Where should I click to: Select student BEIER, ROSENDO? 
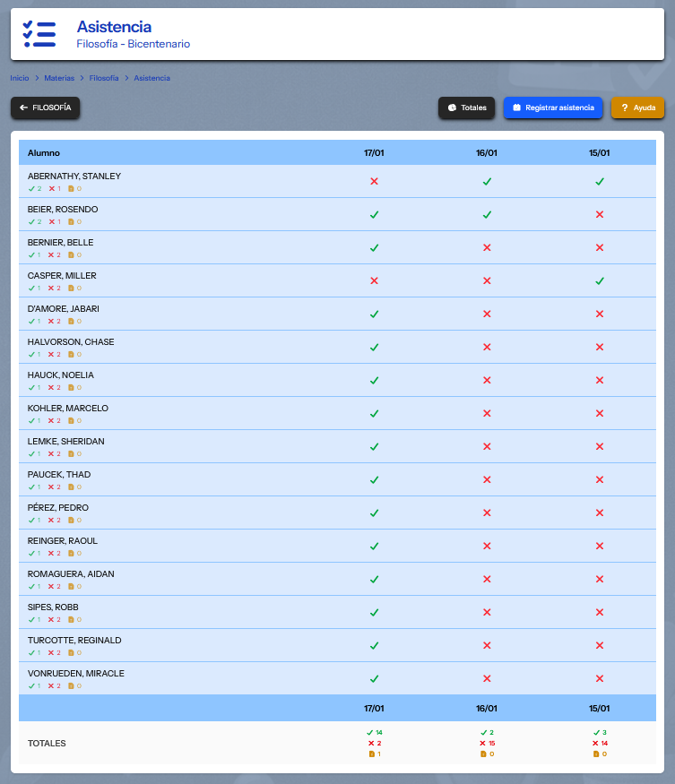[63, 209]
